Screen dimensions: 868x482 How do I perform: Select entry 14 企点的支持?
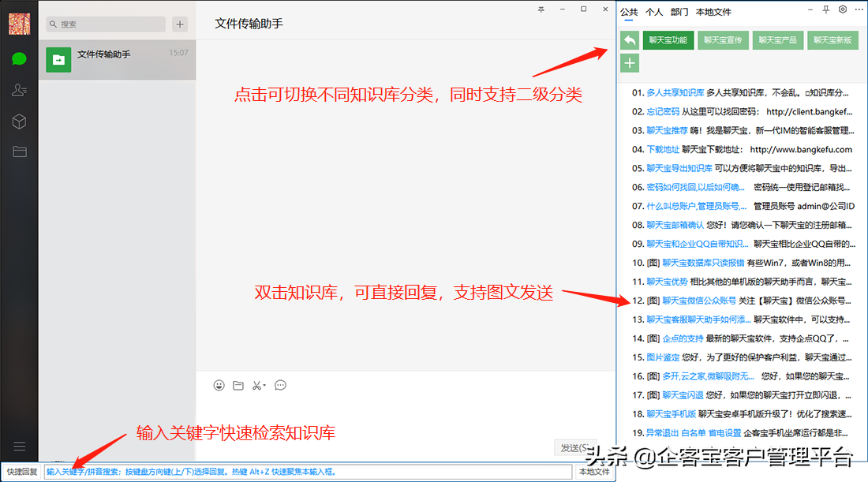click(741, 338)
